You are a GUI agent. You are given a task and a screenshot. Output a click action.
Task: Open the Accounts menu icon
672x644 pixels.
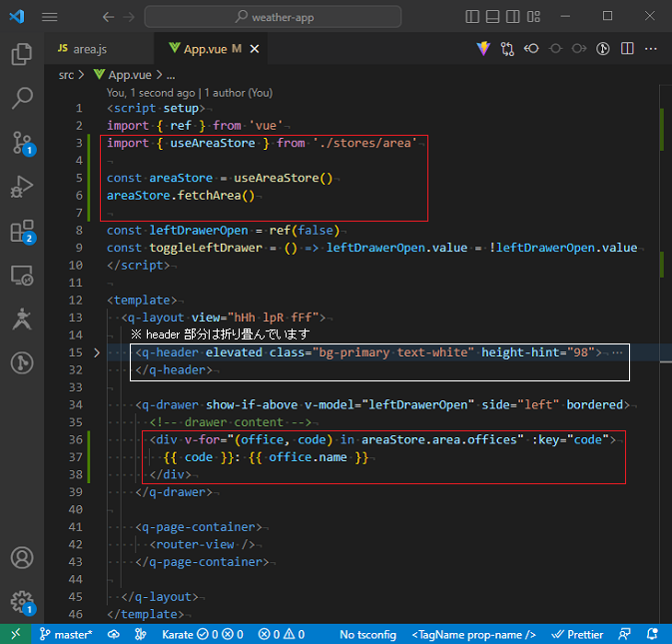pyautogui.click(x=21, y=557)
